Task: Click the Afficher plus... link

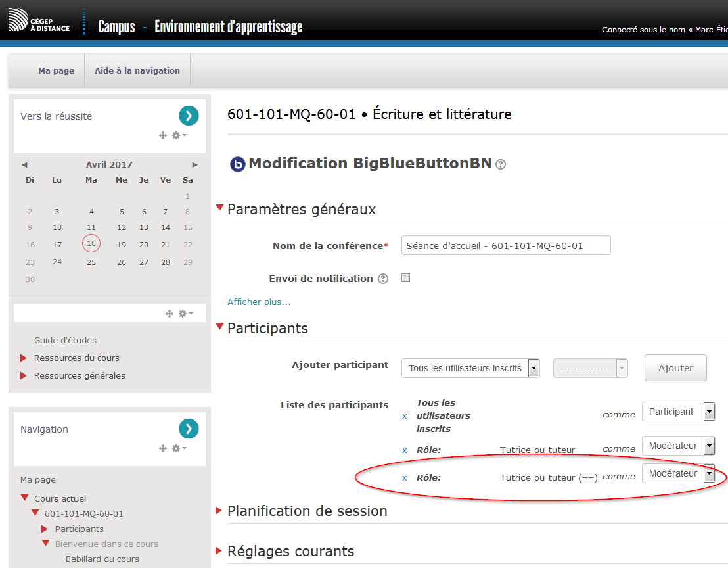Action: click(259, 302)
